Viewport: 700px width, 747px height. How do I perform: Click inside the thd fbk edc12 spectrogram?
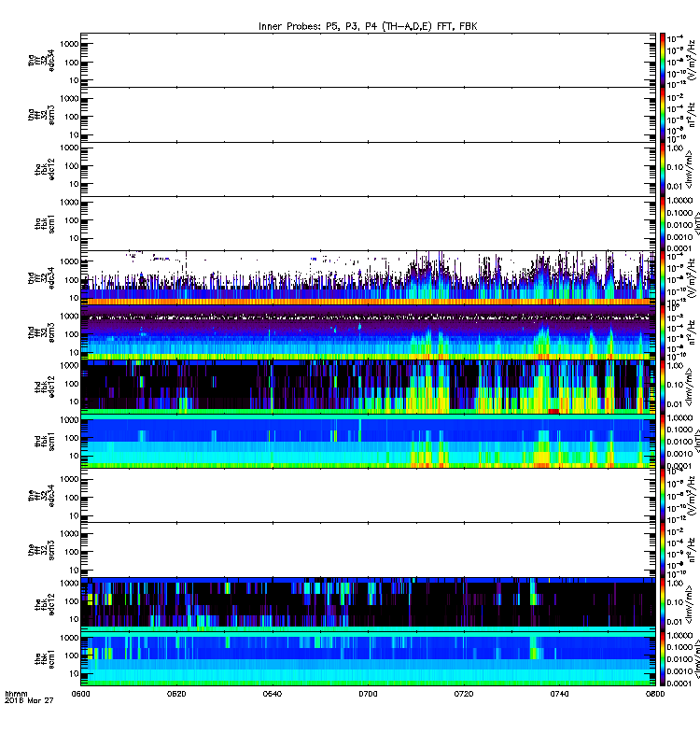(x=368, y=387)
